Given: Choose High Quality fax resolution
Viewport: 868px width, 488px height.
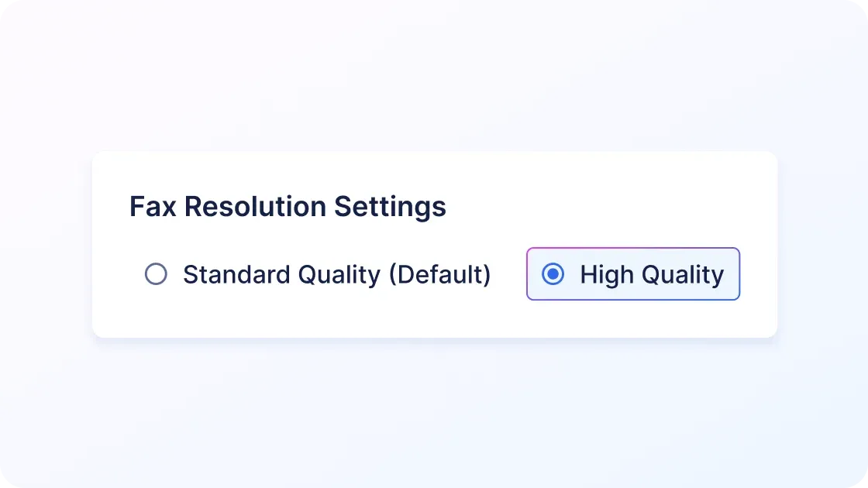Looking at the screenshot, I should pos(553,274).
